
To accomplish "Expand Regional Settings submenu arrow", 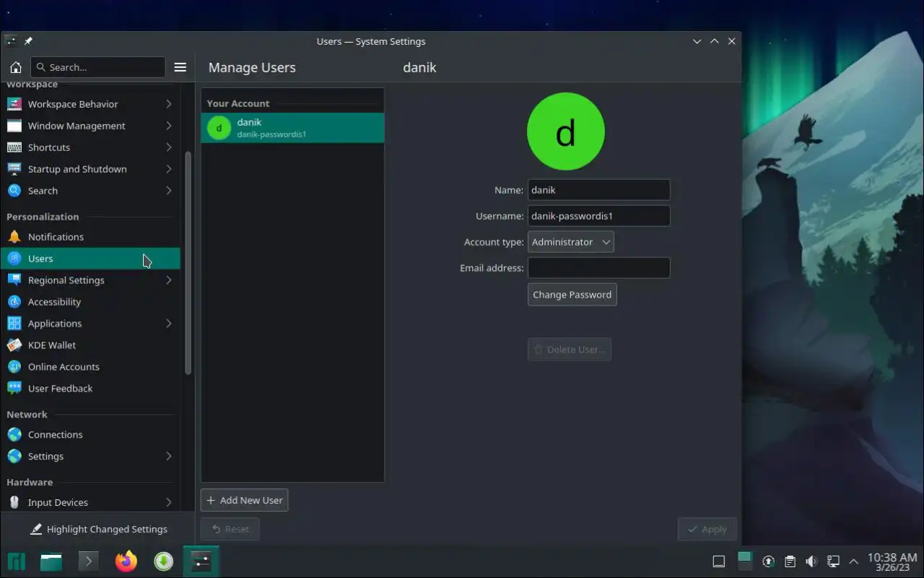I will tap(168, 280).
